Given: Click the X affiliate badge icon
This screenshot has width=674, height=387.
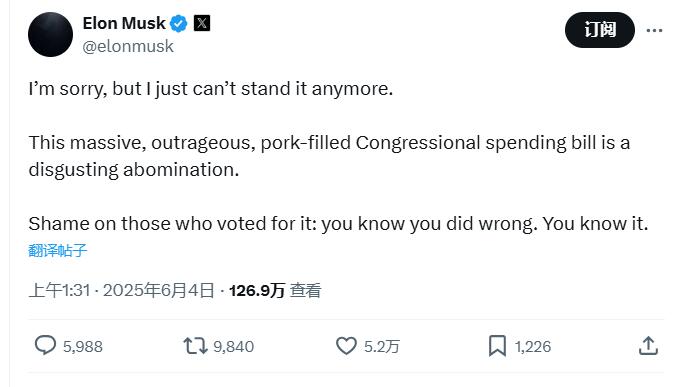Looking at the screenshot, I should (202, 23).
